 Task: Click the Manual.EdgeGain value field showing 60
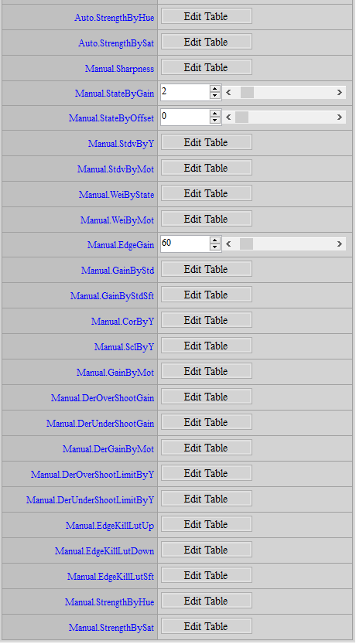(x=186, y=244)
